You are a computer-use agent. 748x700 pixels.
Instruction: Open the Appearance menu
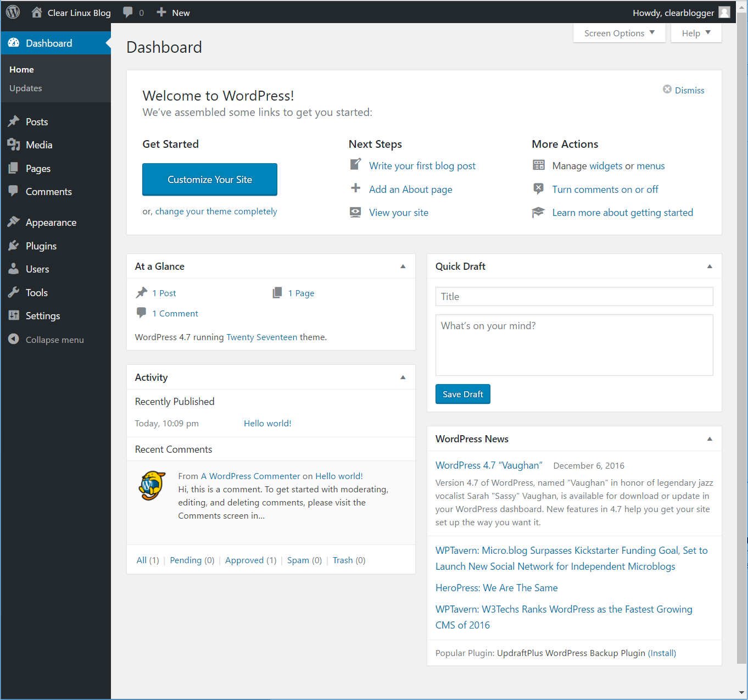51,222
